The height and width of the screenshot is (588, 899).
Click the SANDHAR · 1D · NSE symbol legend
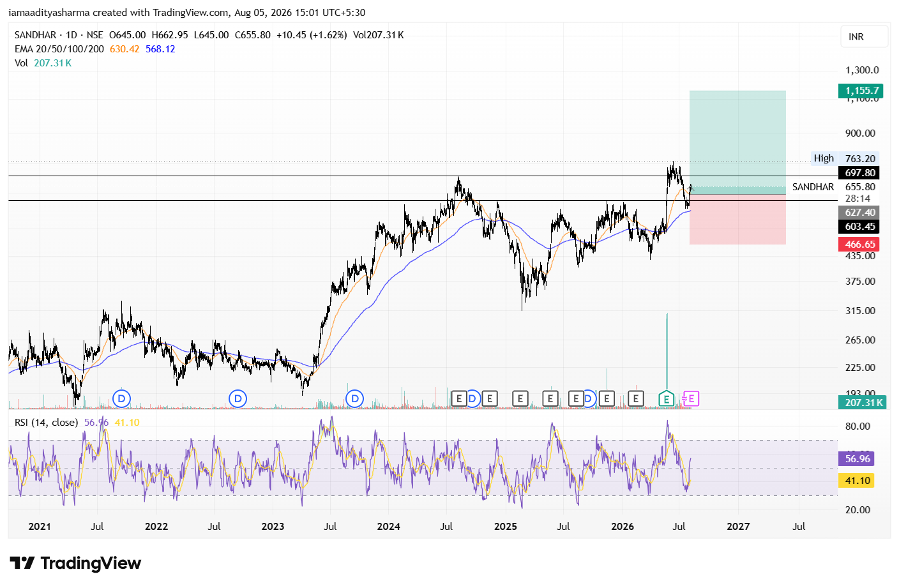click(x=59, y=35)
